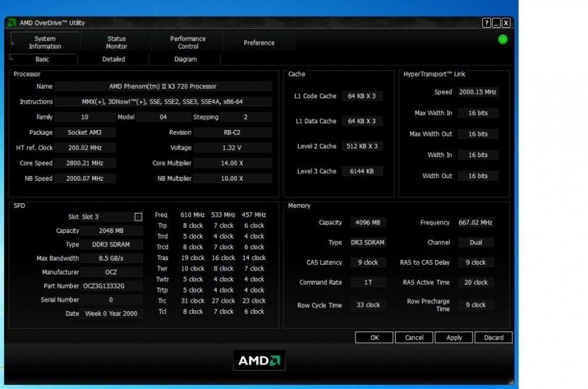Click the question mark help button
The height and width of the screenshot is (389, 588).
pos(487,23)
